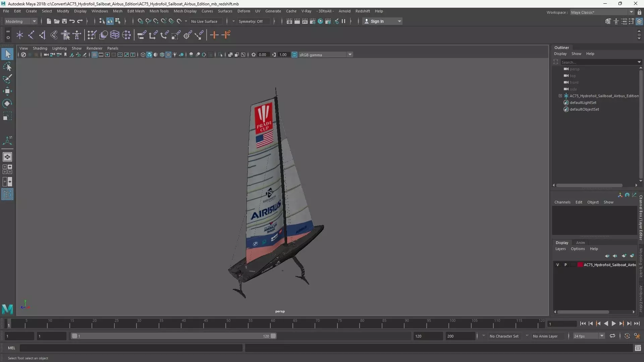
Task: Open the Channels menu in Channel Box
Action: (562, 202)
